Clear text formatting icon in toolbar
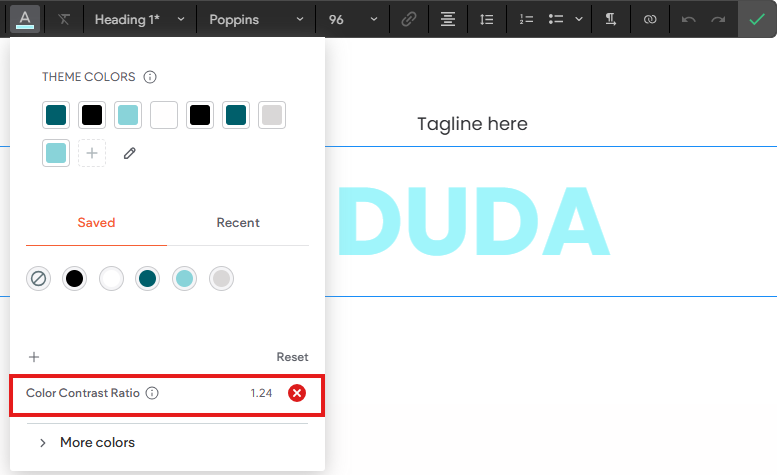 click(64, 19)
